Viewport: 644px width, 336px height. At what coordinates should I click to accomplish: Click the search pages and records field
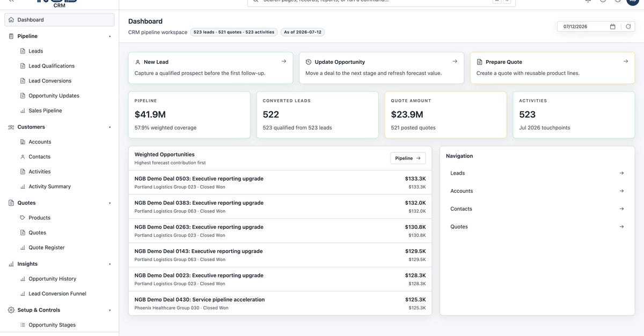(x=382, y=2)
